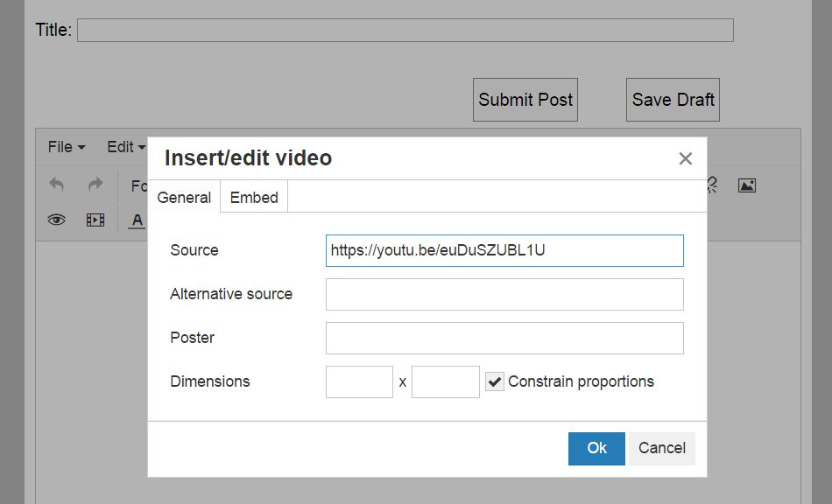Click the Cancel button

pyautogui.click(x=661, y=448)
